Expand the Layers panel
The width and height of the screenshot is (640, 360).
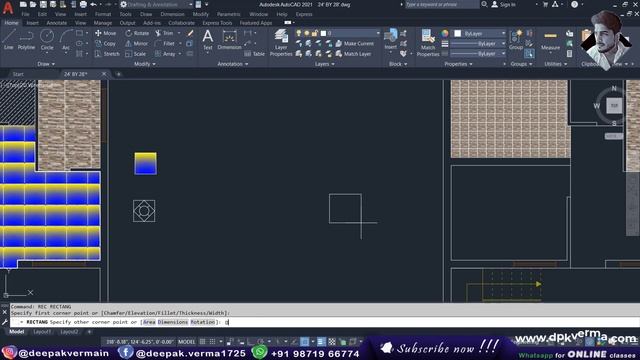[x=324, y=64]
